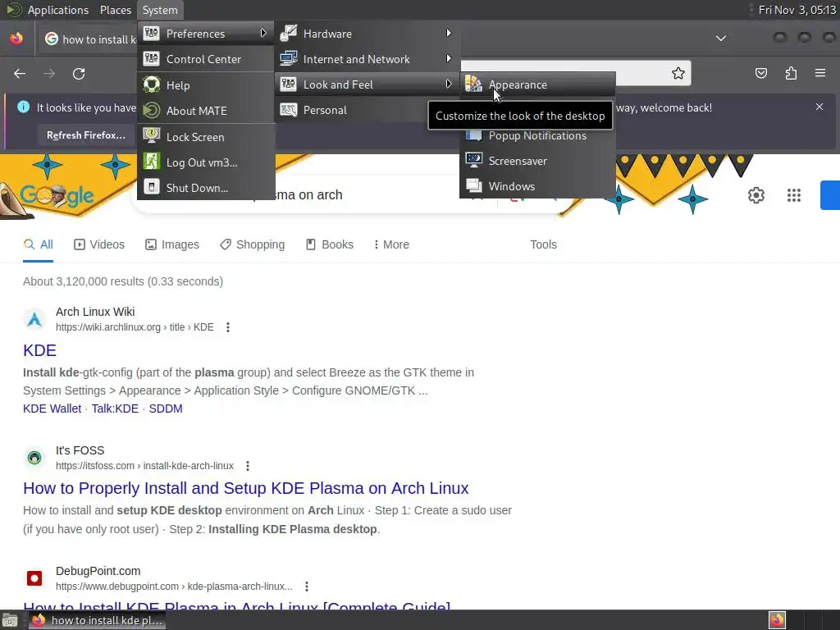Open more options for It's FOSS result
Image resolution: width=840 pixels, height=630 pixels.
point(248,466)
